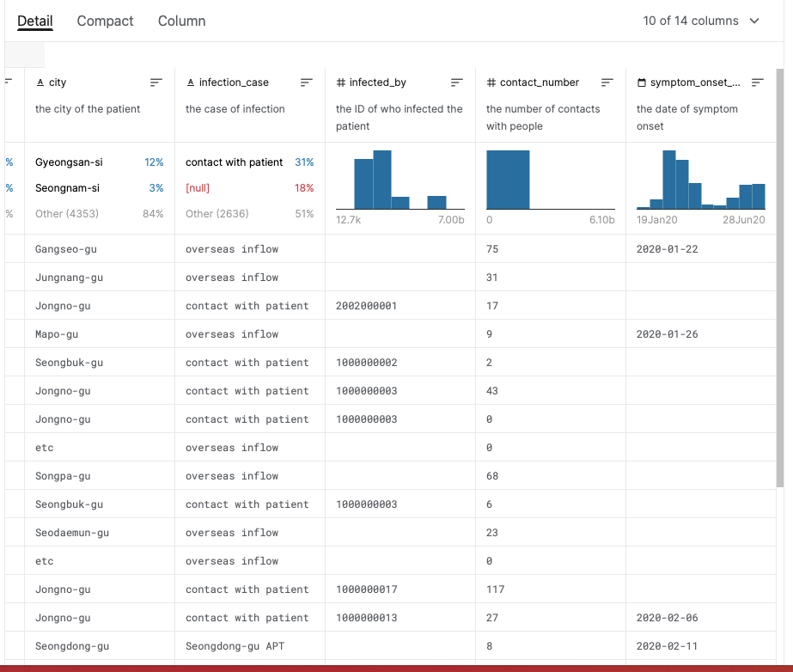Click the sort icon for symptom_onset column
The image size is (793, 672).
758,82
